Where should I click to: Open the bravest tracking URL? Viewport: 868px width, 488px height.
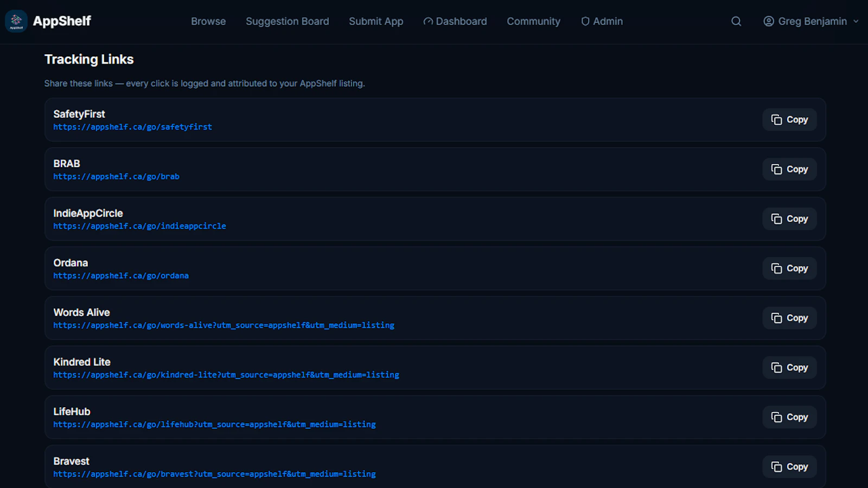(x=214, y=474)
